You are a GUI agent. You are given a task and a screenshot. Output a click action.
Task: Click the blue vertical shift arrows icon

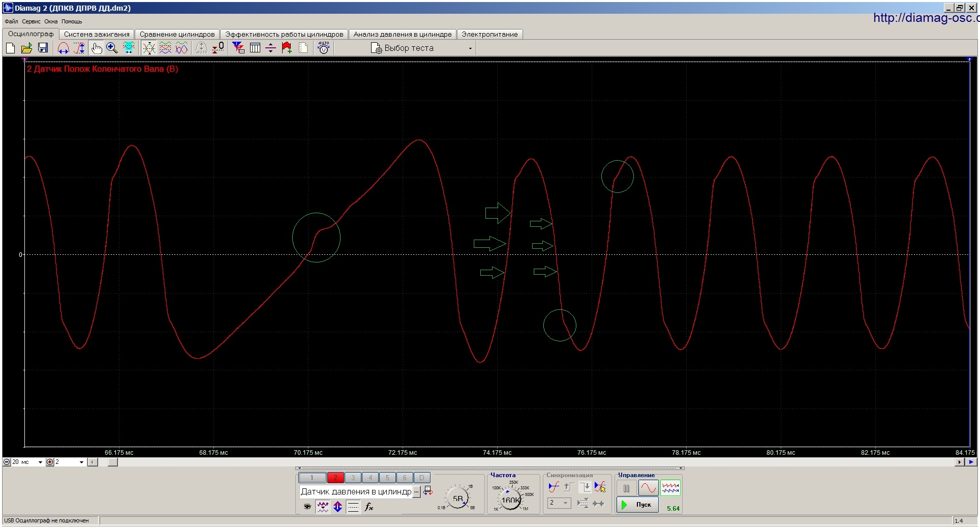338,507
